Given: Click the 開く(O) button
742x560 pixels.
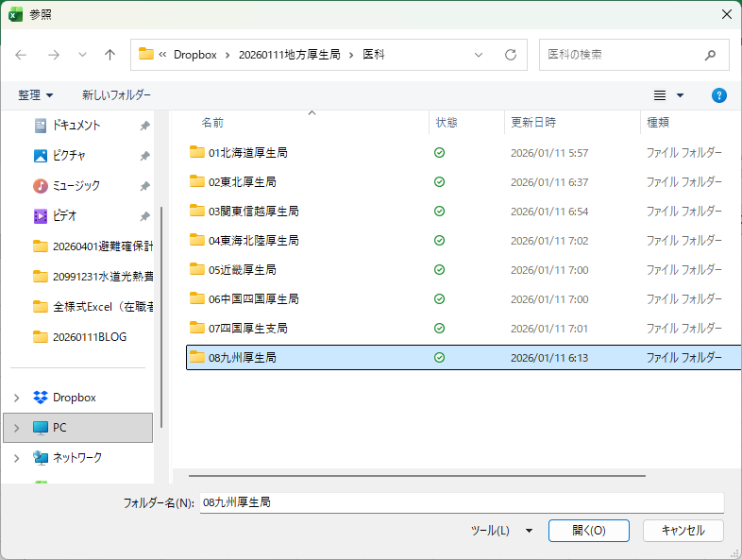Looking at the screenshot, I should (588, 531).
